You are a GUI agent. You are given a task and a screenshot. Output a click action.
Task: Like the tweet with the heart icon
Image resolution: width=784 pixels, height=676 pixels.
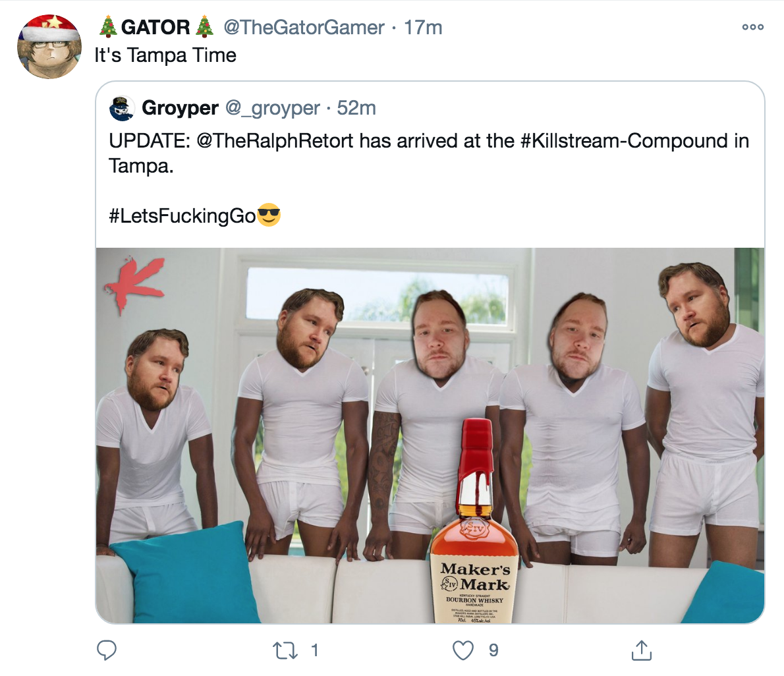462,650
